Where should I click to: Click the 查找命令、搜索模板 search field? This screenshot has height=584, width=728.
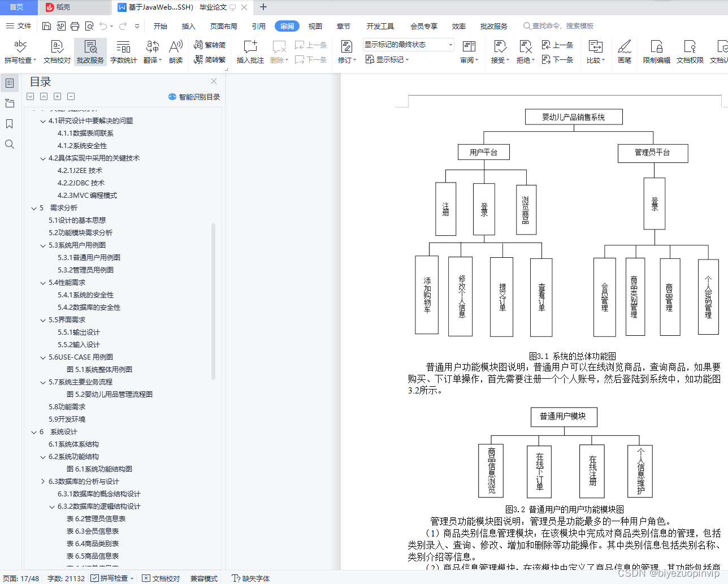tap(558, 26)
